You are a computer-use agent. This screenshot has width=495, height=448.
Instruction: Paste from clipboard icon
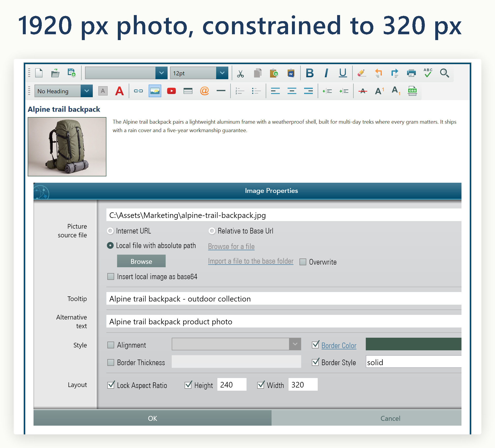point(274,73)
